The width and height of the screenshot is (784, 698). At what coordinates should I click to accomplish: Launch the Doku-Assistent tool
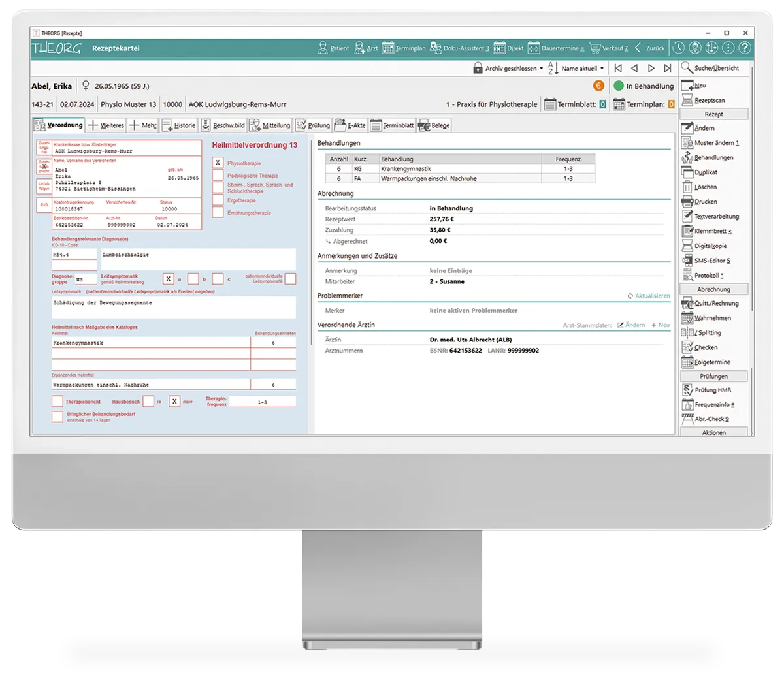[459, 48]
